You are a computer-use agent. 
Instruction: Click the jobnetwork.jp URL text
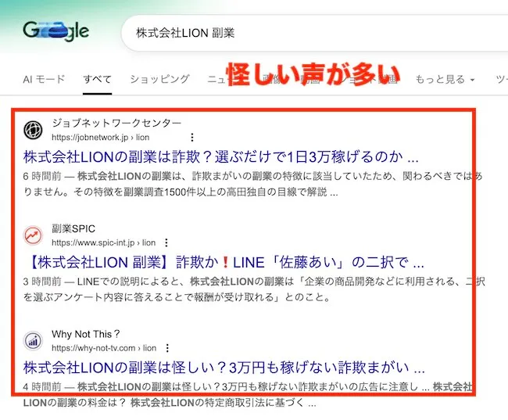pos(101,138)
